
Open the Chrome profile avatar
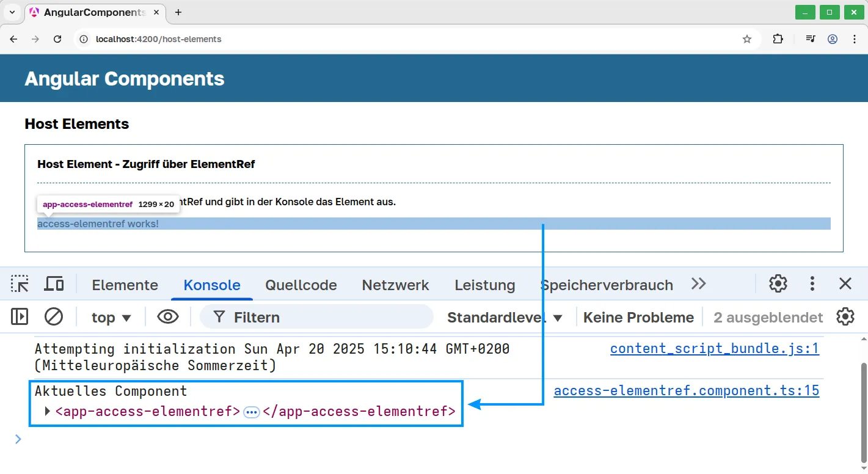pyautogui.click(x=833, y=39)
